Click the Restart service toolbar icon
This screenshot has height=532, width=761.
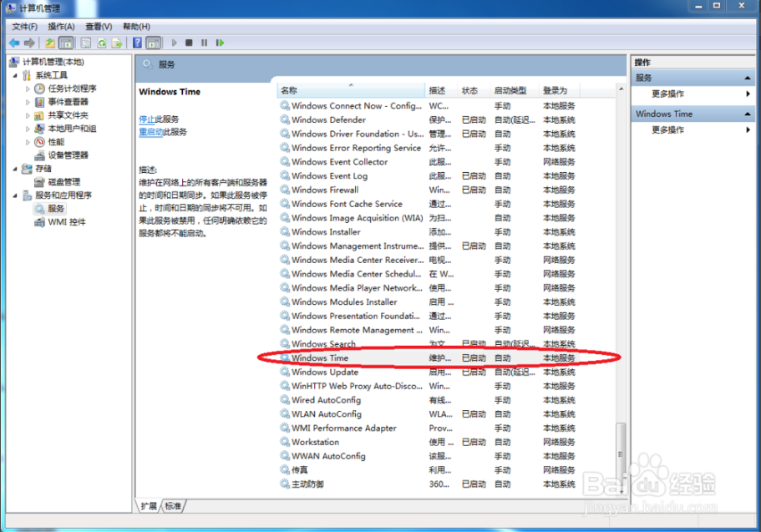click(x=220, y=43)
